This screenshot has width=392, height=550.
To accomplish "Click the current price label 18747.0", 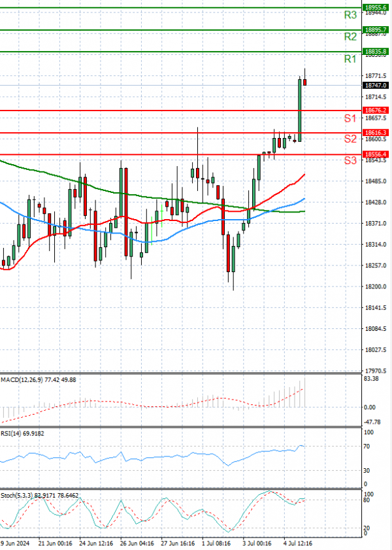I will (376, 85).
